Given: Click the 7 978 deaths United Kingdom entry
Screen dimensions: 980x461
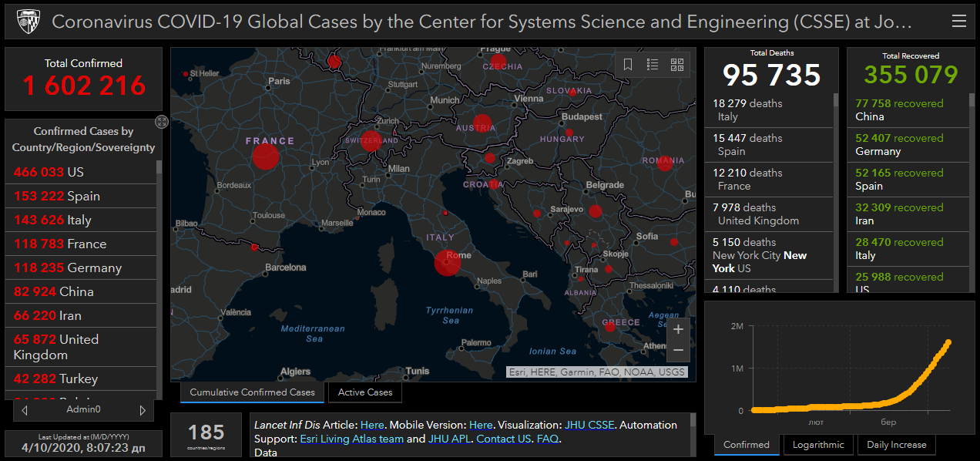Looking at the screenshot, I should click(769, 214).
